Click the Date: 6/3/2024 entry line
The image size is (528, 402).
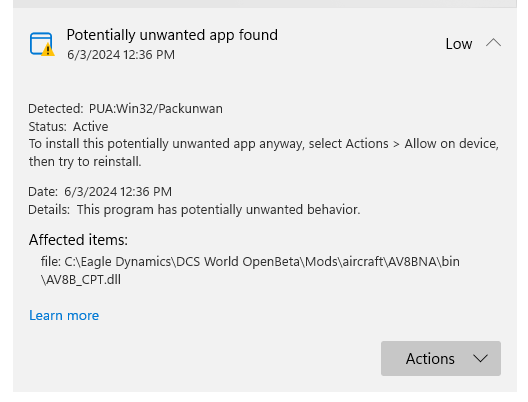[100, 192]
